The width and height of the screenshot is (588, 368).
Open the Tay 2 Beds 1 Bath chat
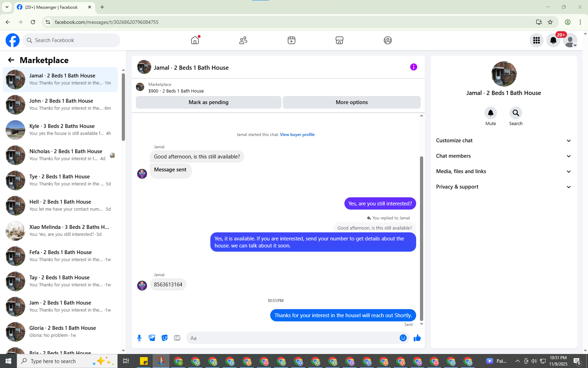point(60,281)
